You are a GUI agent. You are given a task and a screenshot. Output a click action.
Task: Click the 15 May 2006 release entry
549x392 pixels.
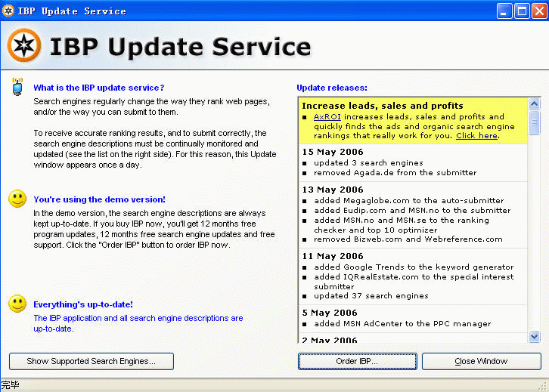(333, 152)
